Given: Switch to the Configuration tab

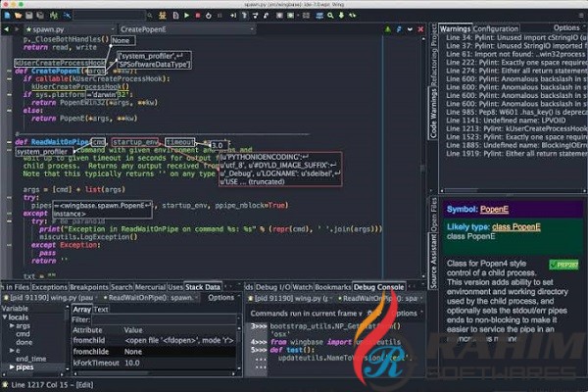Looking at the screenshot, I should click(x=496, y=28).
